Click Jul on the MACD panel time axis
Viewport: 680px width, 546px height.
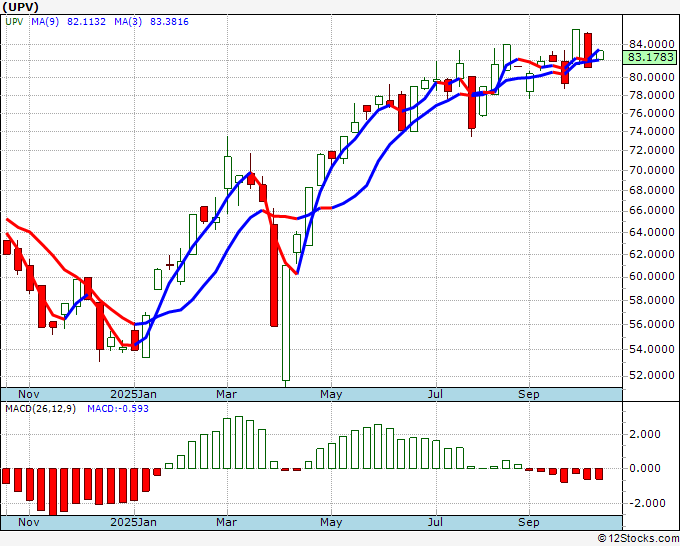coord(435,522)
